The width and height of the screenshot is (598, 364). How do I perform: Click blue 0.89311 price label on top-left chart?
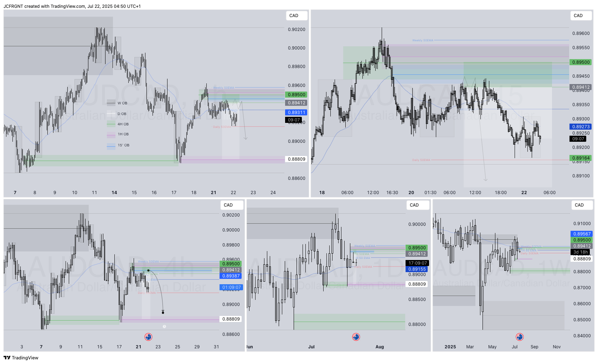pos(296,113)
